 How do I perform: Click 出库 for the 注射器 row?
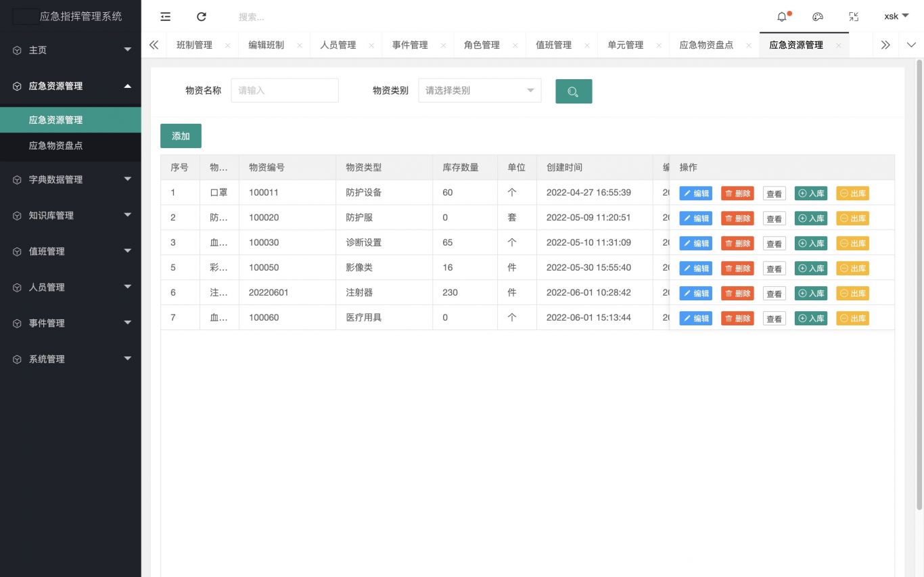point(852,294)
